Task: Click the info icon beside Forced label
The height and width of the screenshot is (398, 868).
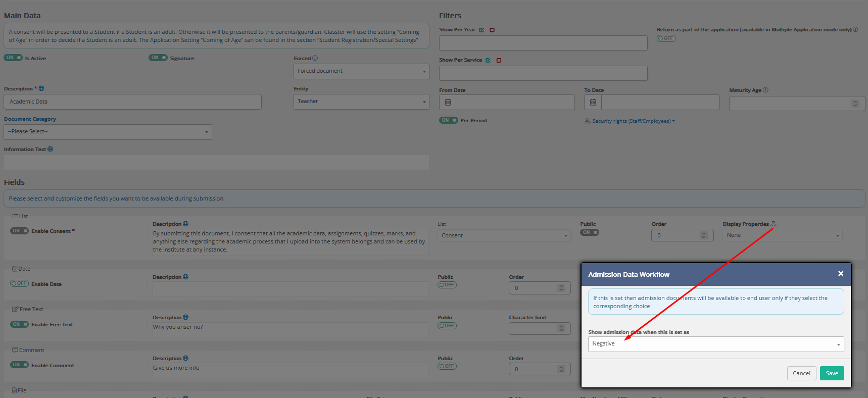Action: pos(315,58)
